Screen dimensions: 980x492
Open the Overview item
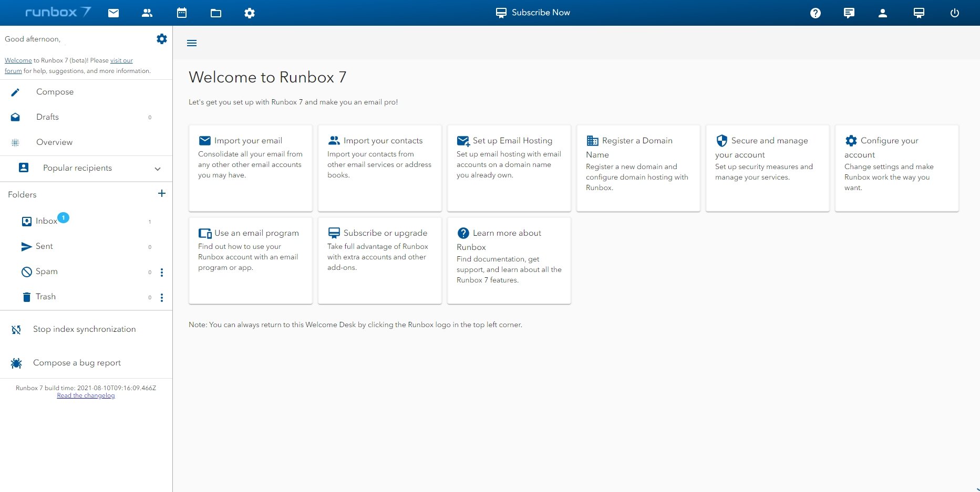pos(86,142)
